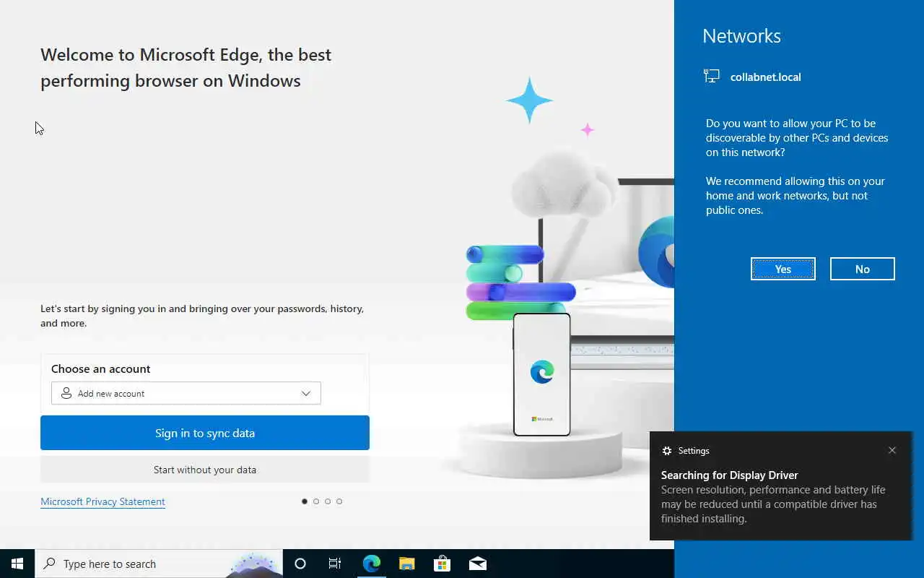Jump to the second page indicator dot
The height and width of the screenshot is (578, 924).
click(316, 501)
